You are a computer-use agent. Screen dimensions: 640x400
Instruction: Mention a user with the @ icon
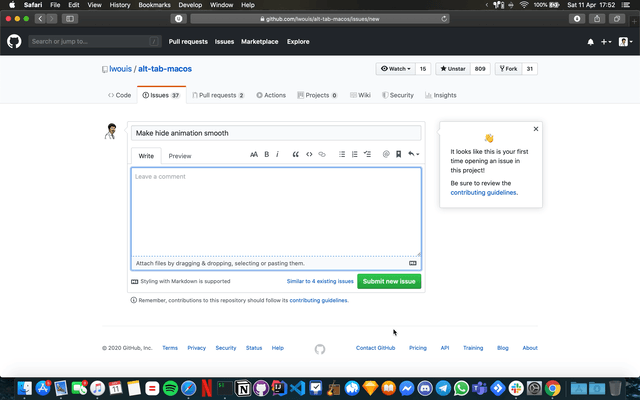pos(386,154)
